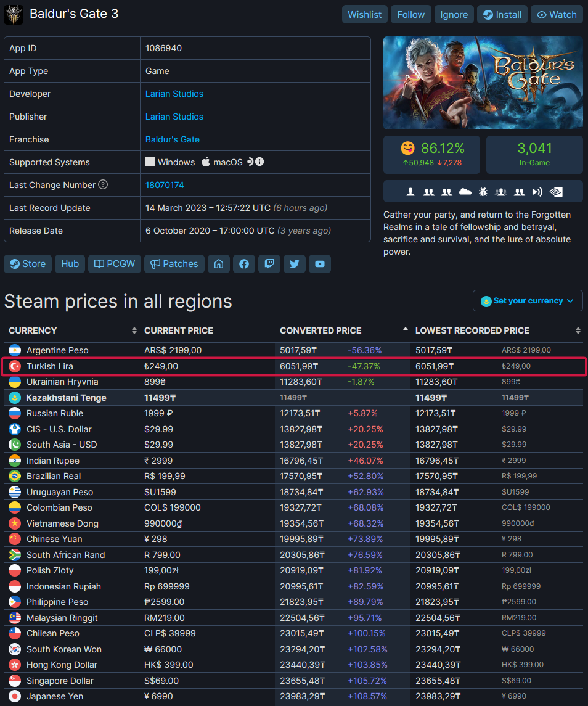The height and width of the screenshot is (706, 588).
Task: Open the YouTube icon link
Action: 320,264
